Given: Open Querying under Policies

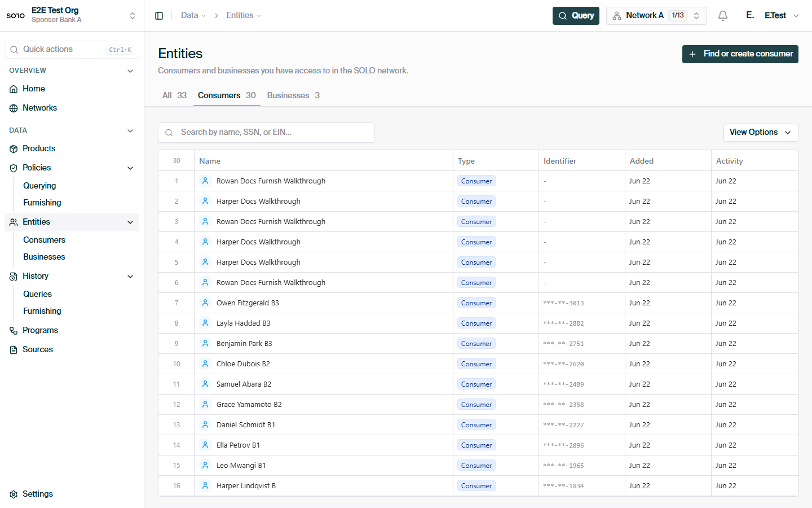Looking at the screenshot, I should [39, 186].
